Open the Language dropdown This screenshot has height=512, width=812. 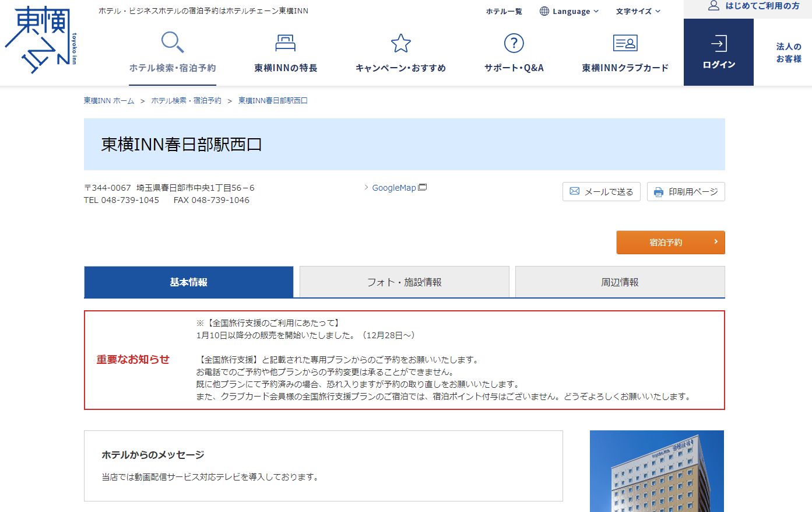(x=570, y=11)
